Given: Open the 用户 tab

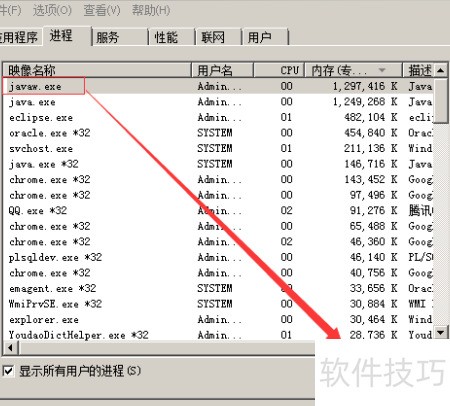Looking at the screenshot, I should pos(265,37).
